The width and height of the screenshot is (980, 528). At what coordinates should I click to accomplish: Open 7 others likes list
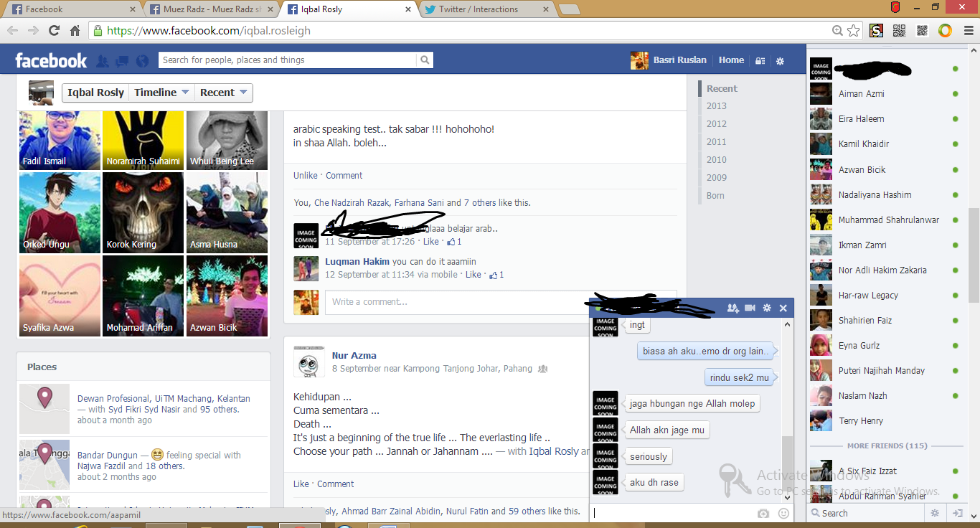click(481, 203)
